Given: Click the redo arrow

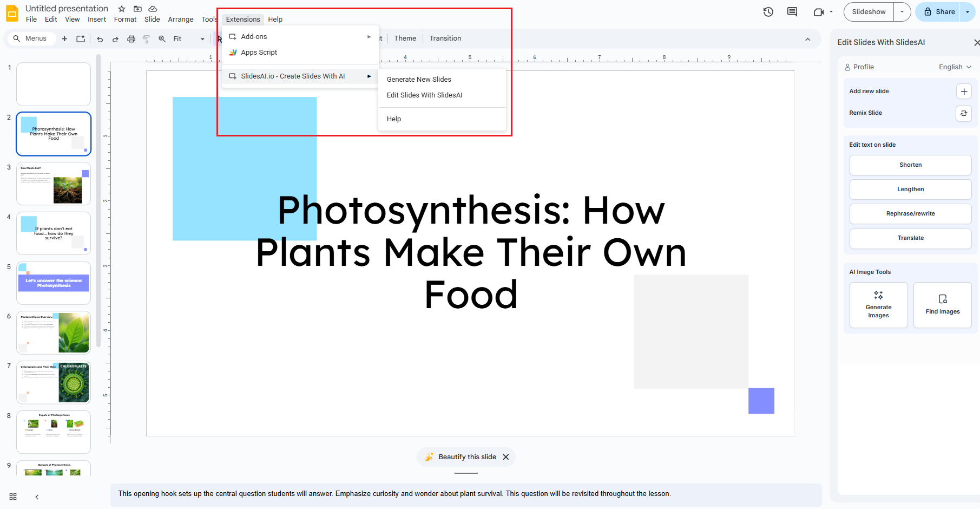Looking at the screenshot, I should [x=115, y=39].
